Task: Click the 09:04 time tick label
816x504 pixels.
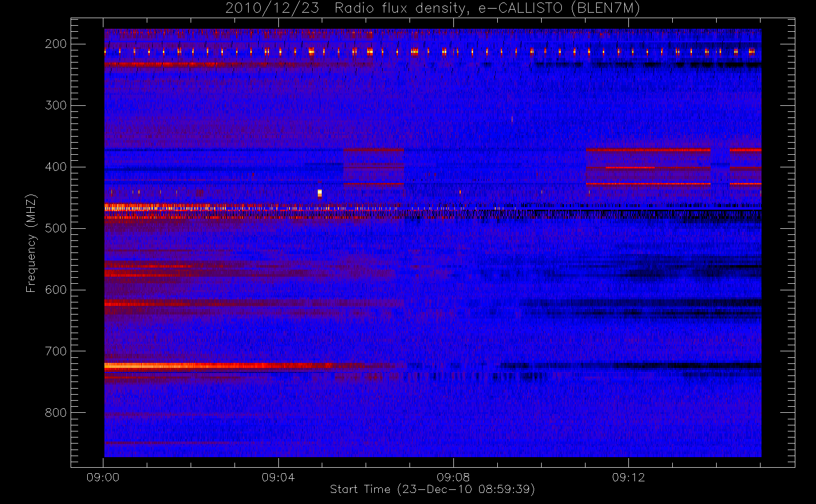Action: [x=278, y=477]
